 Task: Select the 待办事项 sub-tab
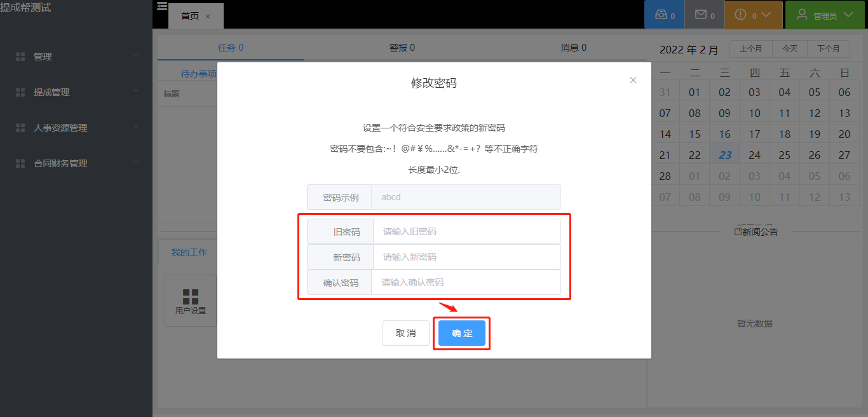199,74
